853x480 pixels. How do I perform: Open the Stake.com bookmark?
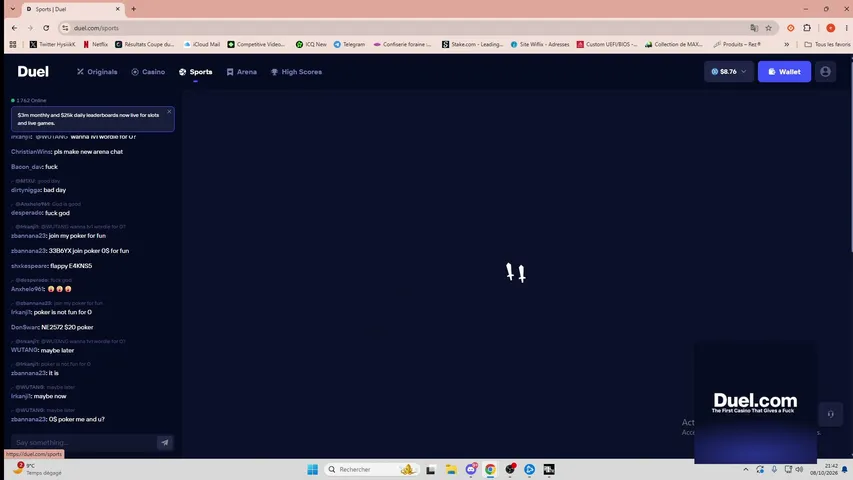(x=473, y=44)
